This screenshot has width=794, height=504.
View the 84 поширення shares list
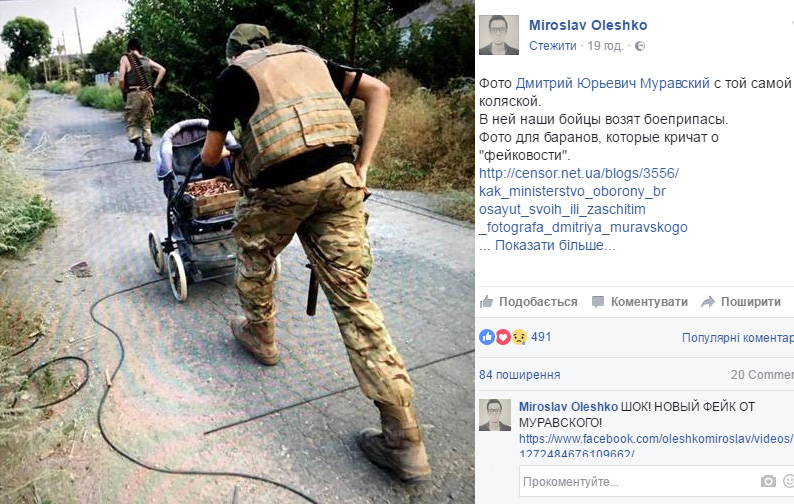pos(520,375)
